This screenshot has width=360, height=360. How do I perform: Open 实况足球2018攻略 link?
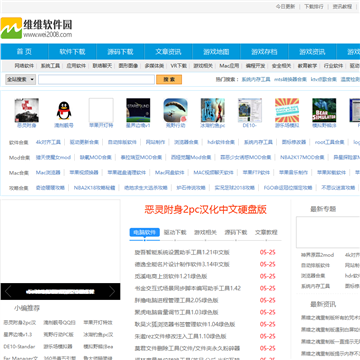[x=235, y=188]
